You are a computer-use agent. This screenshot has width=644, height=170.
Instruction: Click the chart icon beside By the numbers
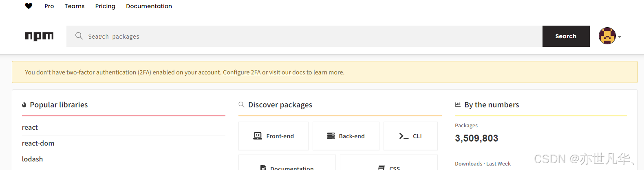tap(457, 105)
